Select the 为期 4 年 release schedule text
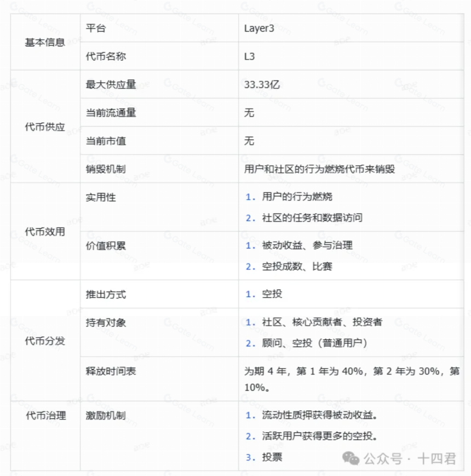Image resolution: width=471 pixels, height=476 pixels. (352, 379)
